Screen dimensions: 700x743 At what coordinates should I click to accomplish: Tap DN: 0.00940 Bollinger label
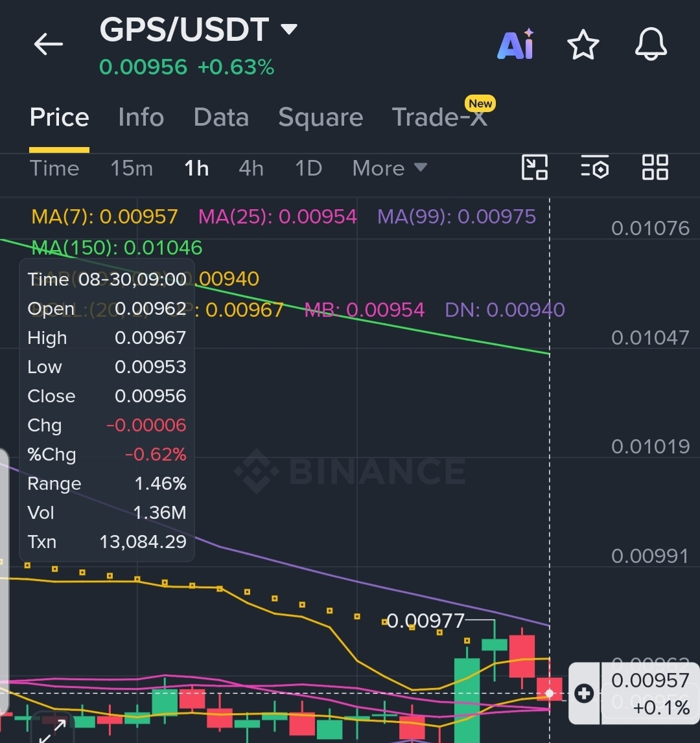point(505,310)
